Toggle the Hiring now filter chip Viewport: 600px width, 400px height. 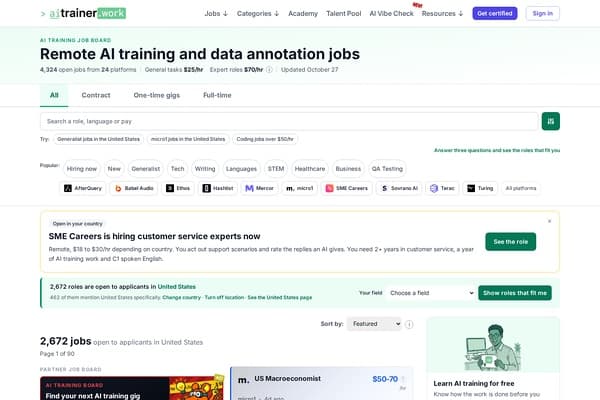point(82,169)
